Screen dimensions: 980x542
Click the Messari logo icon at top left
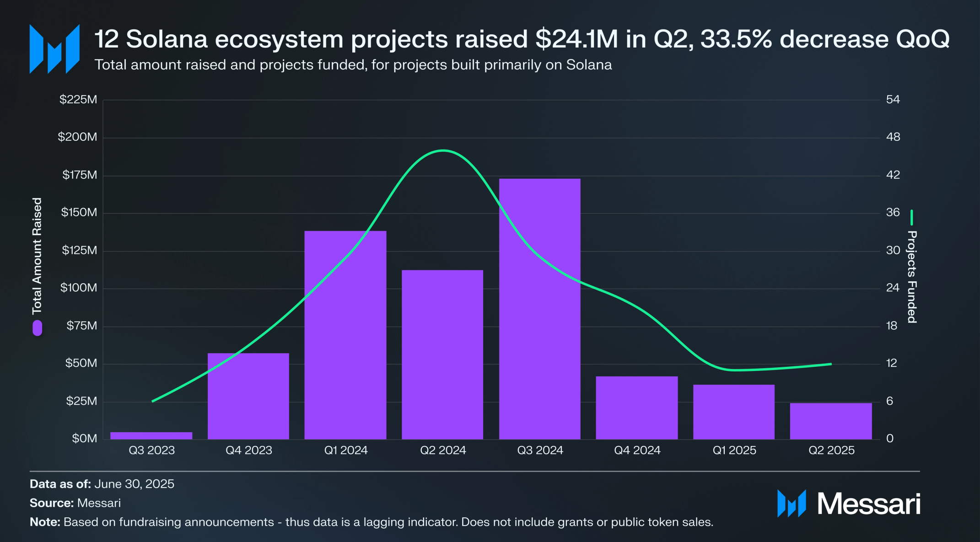[x=54, y=49]
